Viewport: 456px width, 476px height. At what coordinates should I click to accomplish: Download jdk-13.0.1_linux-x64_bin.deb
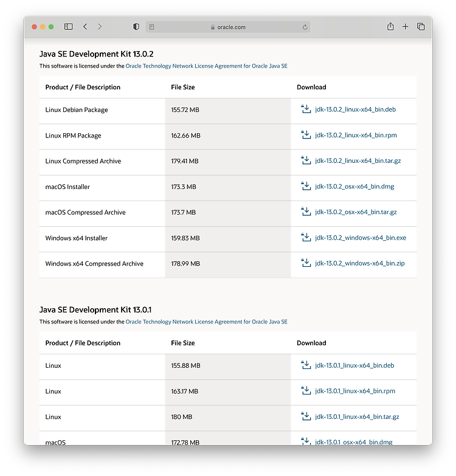pos(354,365)
